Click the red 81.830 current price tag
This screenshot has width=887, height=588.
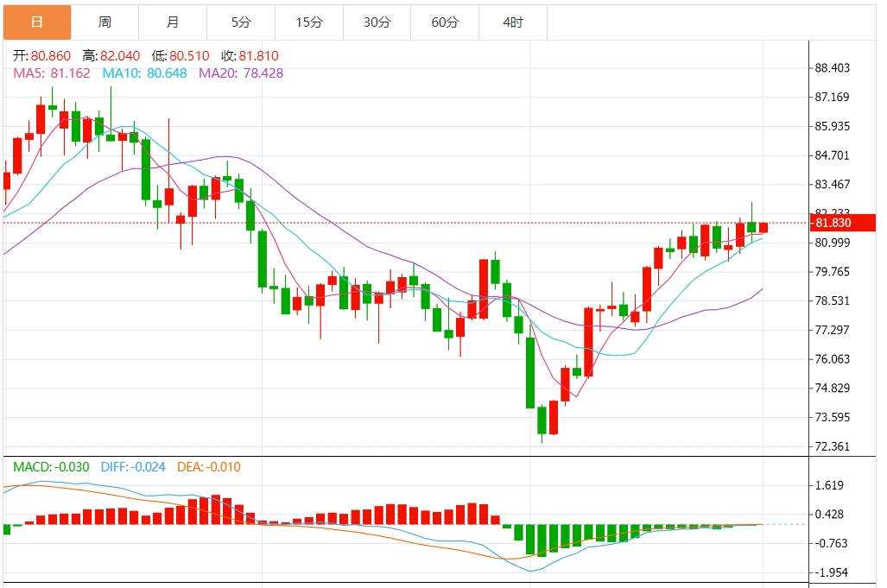(x=843, y=223)
